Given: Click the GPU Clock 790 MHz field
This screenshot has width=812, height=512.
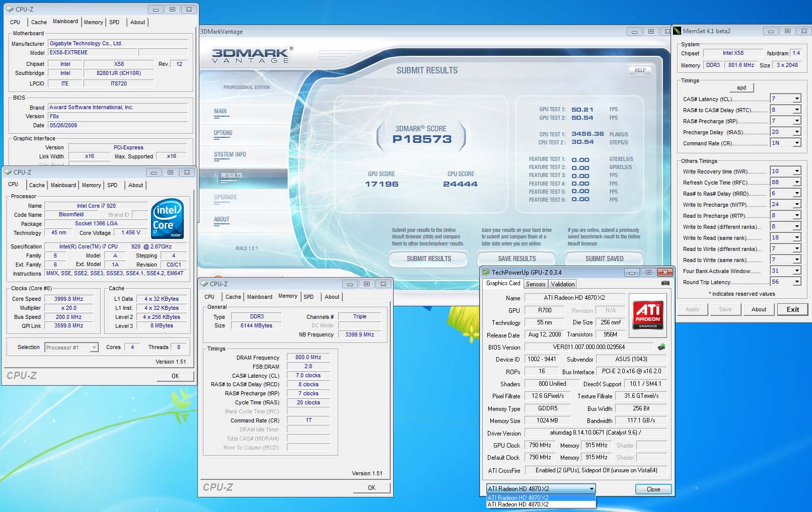Looking at the screenshot, I should [x=540, y=445].
